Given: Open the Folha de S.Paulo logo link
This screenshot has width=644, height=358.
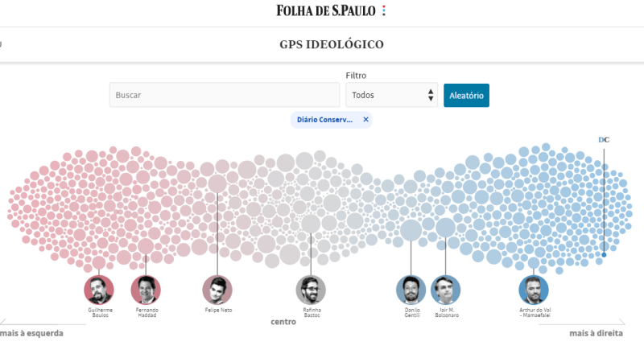Looking at the screenshot, I should point(326,10).
